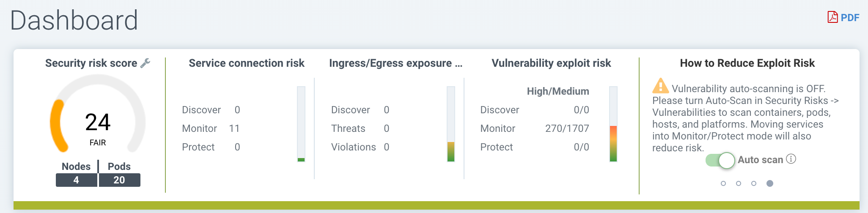The image size is (868, 213).
Task: Click the security risk score gauge
Action: tap(98, 115)
